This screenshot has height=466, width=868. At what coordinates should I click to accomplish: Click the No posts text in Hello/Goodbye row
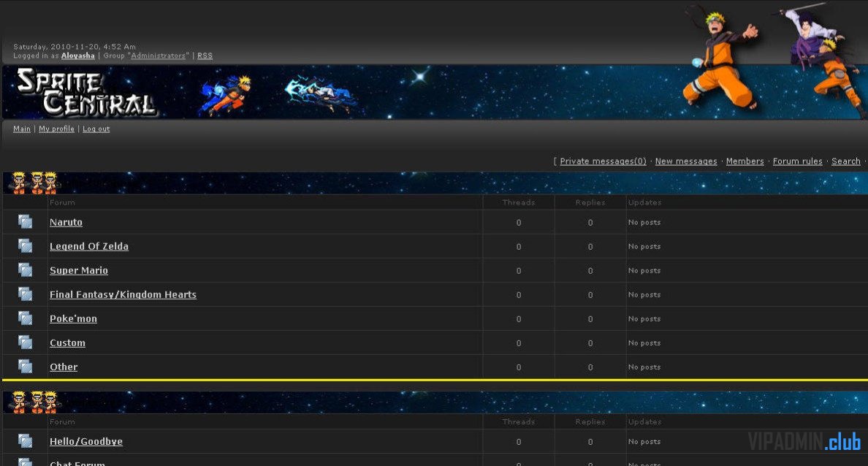coord(644,442)
